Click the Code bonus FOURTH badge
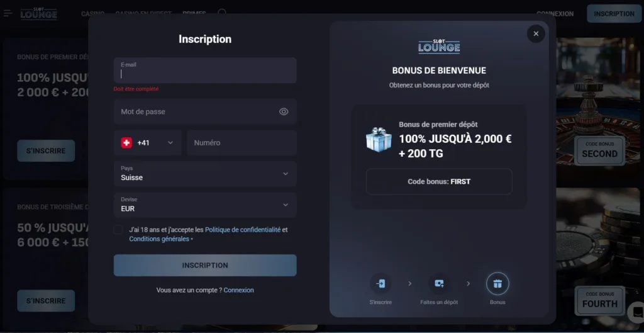Viewport: 644px width, 333px height. pos(599,300)
